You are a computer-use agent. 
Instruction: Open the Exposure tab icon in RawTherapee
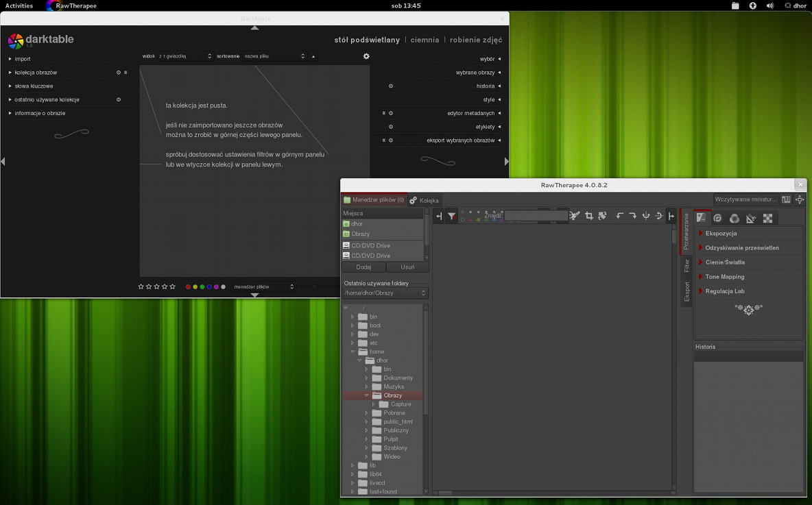click(701, 218)
